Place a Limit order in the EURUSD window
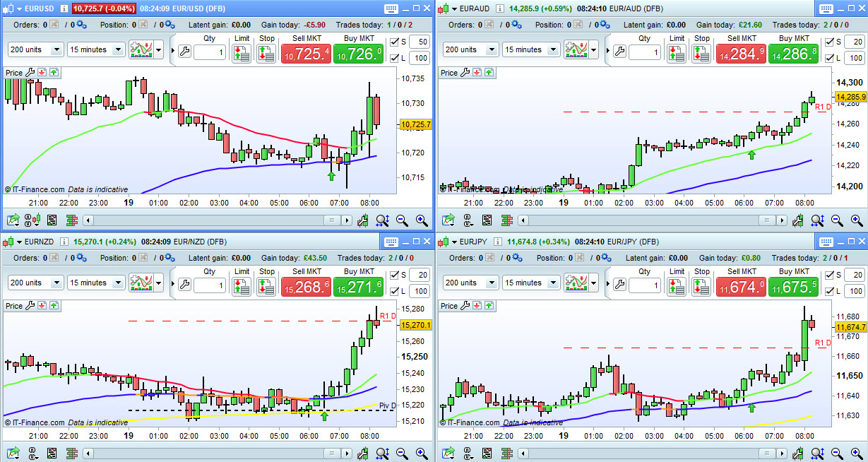 [x=242, y=54]
